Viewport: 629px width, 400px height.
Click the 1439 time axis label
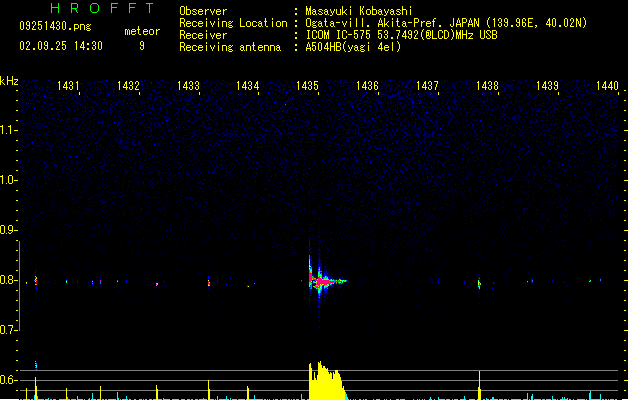pyautogui.click(x=547, y=86)
